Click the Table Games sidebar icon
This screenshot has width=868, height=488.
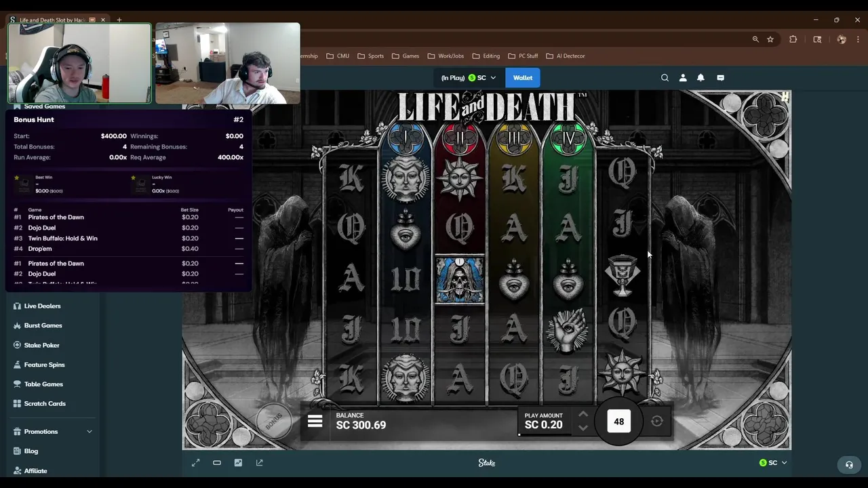[x=17, y=384]
